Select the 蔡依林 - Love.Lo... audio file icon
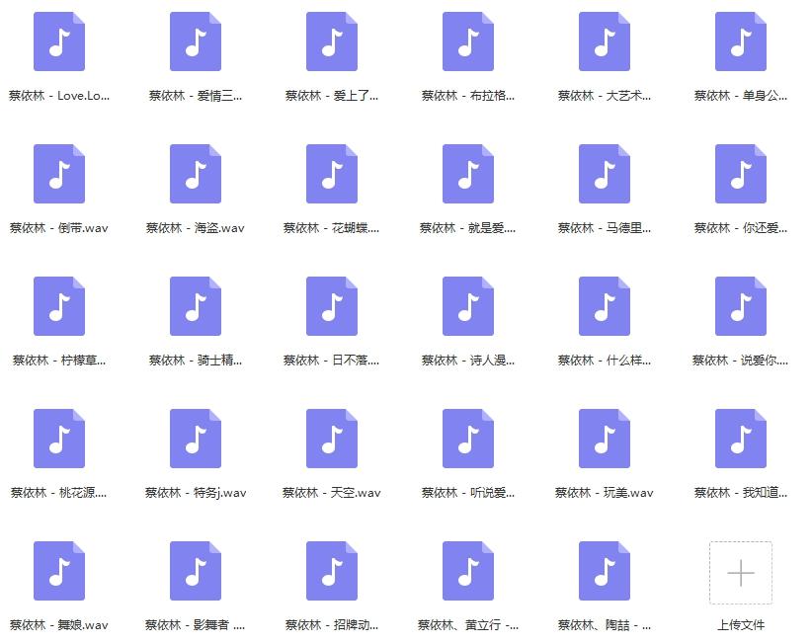The width and height of the screenshot is (812, 644). point(59,41)
